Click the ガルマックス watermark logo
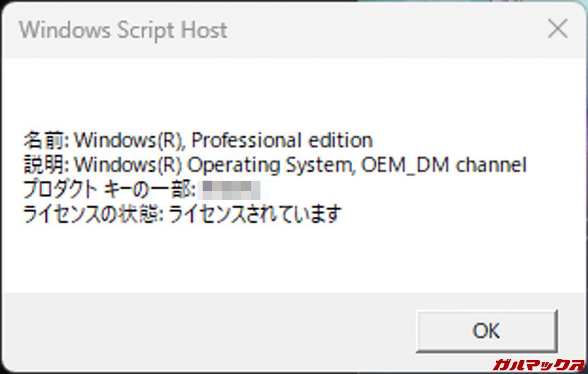Screen dimensions: 588x374 [538, 365]
